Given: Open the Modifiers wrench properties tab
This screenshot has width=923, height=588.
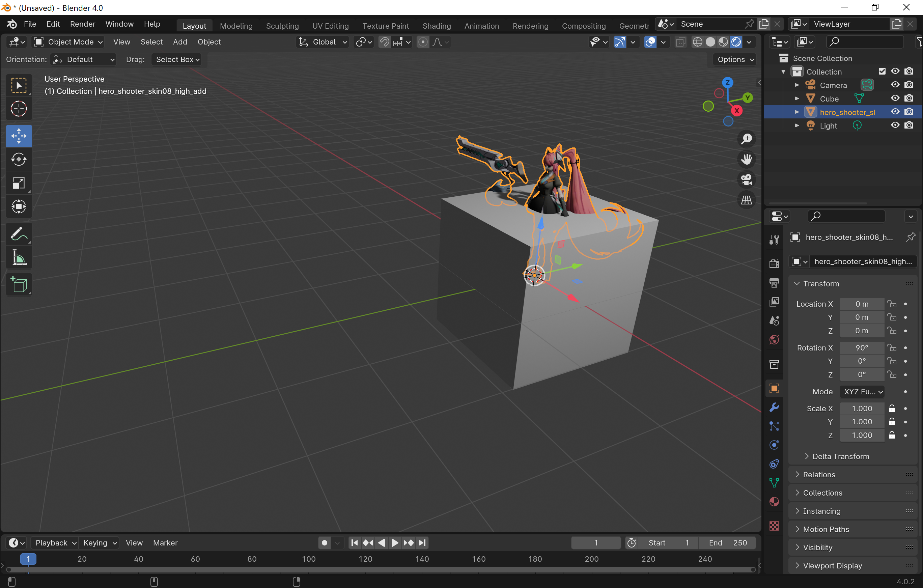Looking at the screenshot, I should tap(774, 407).
